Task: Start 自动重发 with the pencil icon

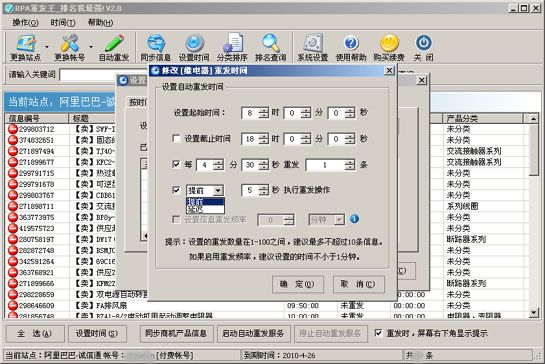Action: coord(114,48)
